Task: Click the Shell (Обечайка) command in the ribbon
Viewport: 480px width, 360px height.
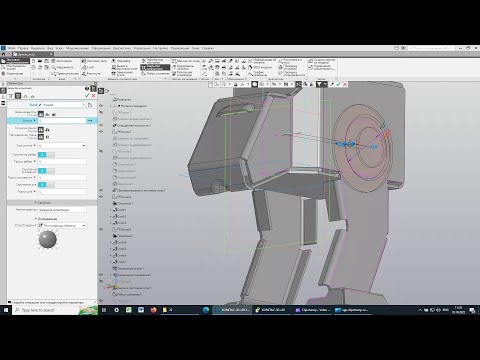Action: [121, 61]
